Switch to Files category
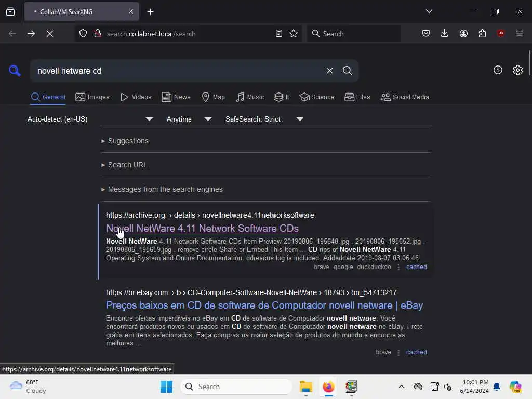532x399 pixels. click(x=357, y=97)
